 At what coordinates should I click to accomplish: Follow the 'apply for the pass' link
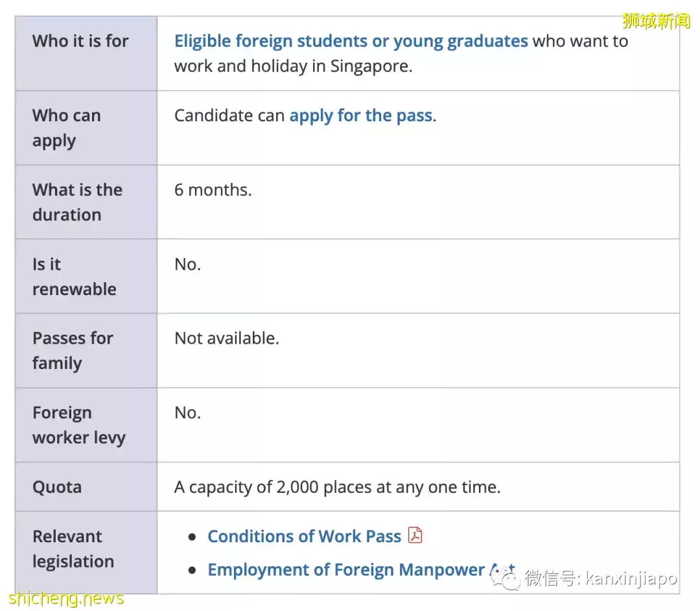coord(360,116)
